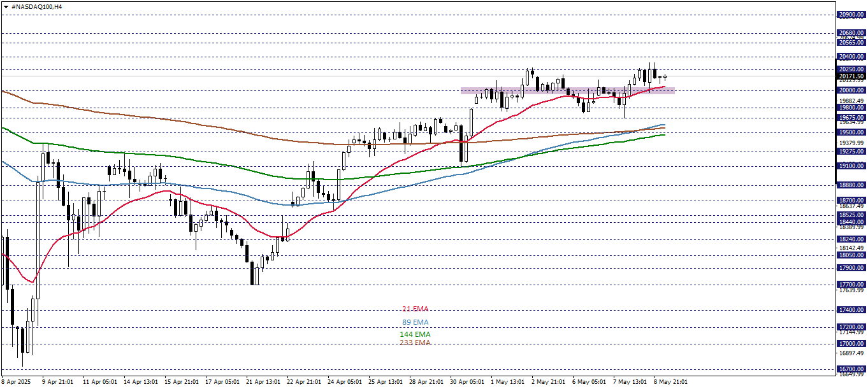The width and height of the screenshot is (868, 389).
Task: Click the 233 EMA legend label
Action: 415,343
